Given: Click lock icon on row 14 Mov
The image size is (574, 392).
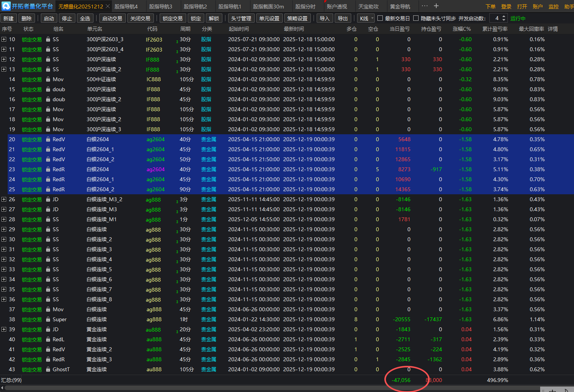Looking at the screenshot, I should [48, 79].
